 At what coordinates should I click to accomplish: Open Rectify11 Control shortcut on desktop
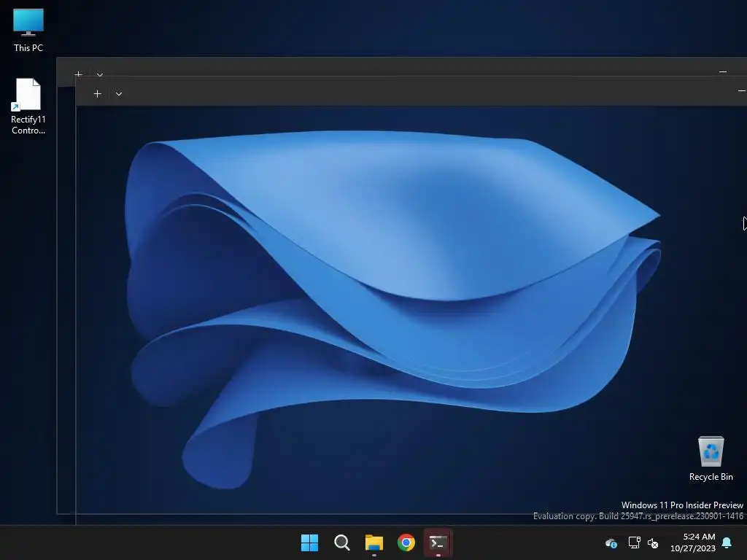28,106
